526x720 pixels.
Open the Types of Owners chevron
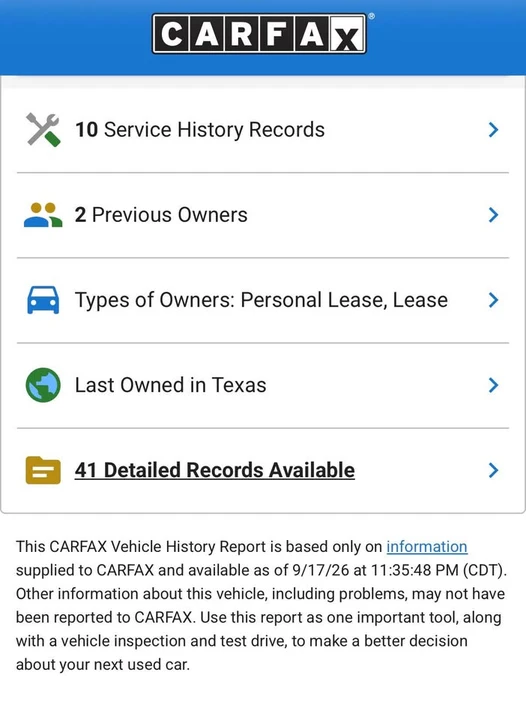pos(493,300)
